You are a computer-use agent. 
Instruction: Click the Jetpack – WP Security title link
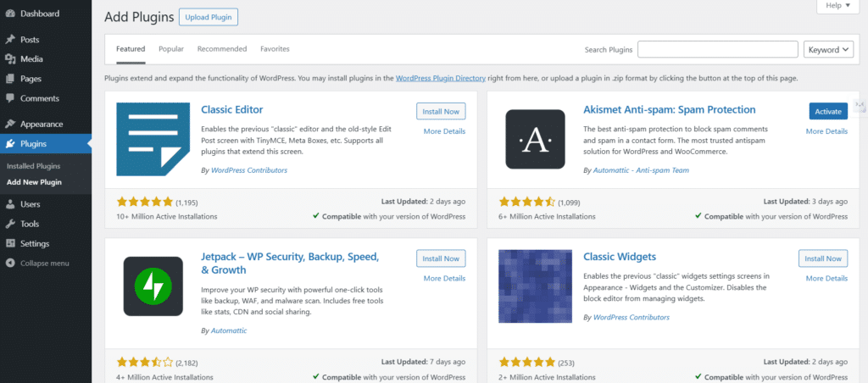(x=290, y=264)
